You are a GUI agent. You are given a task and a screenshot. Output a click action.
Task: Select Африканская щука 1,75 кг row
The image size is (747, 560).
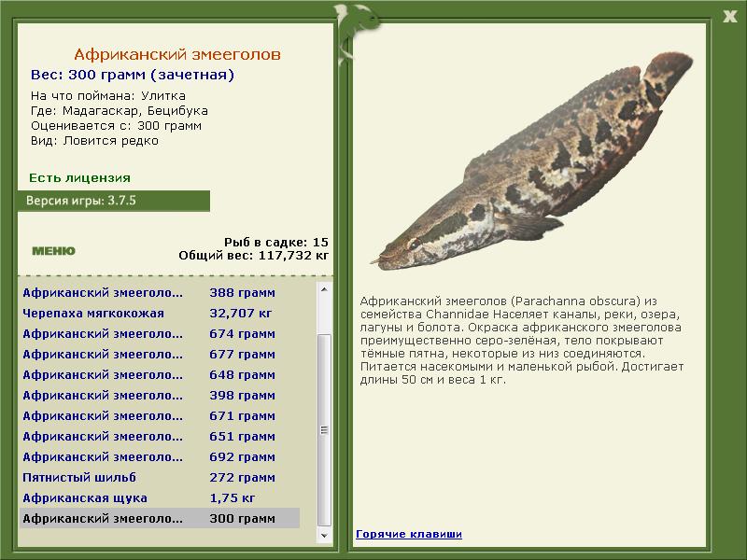coord(160,497)
